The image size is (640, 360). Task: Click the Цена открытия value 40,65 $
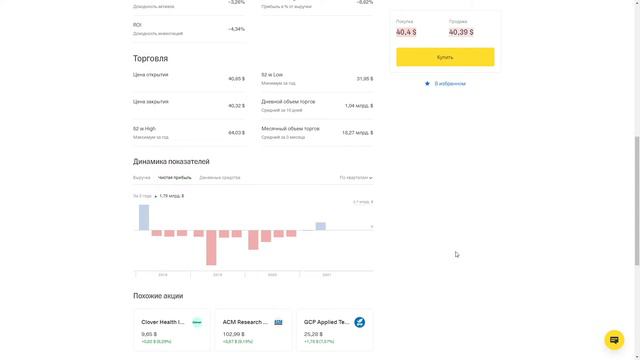[237, 79]
